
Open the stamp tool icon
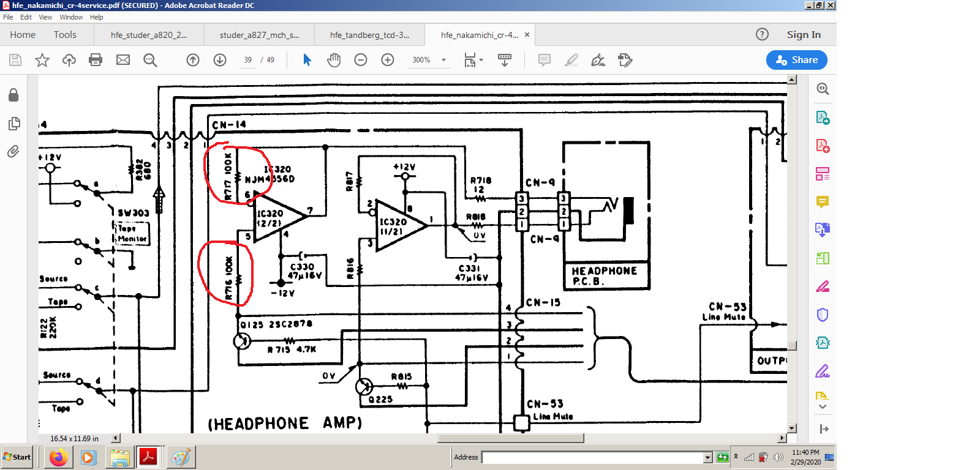tap(625, 60)
